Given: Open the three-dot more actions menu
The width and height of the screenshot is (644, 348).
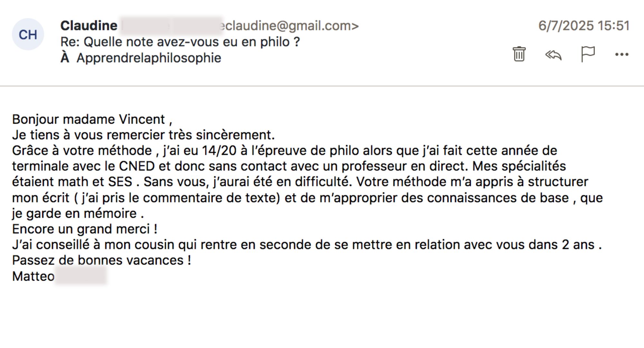Looking at the screenshot, I should point(621,54).
